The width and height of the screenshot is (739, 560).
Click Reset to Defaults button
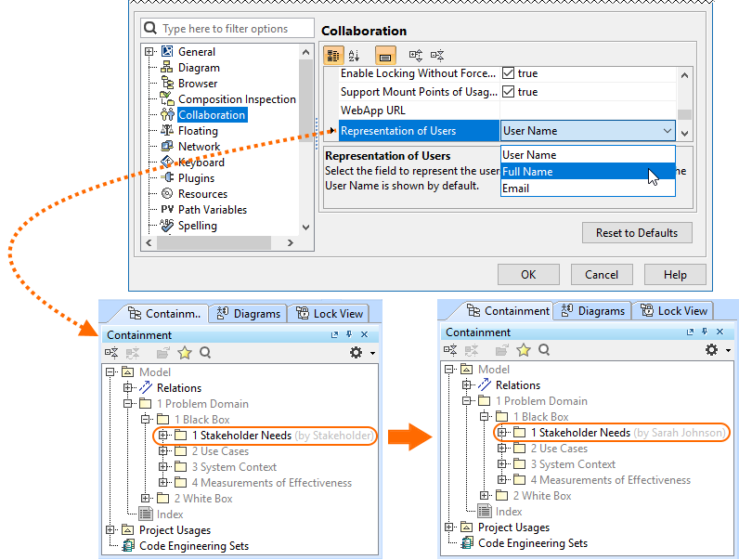(x=637, y=233)
